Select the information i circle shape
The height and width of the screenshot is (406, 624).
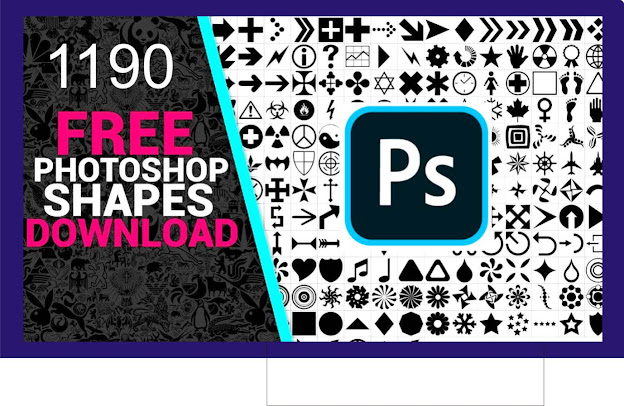[304, 57]
